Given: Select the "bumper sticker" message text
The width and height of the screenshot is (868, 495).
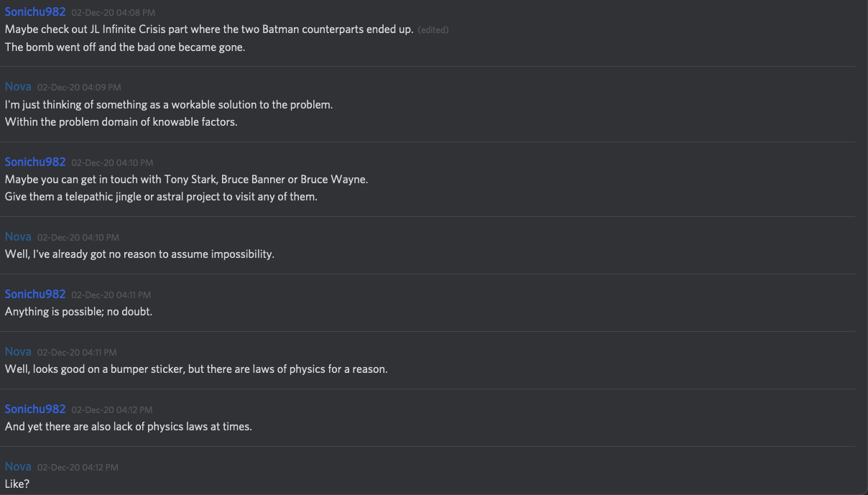Looking at the screenshot, I should pos(196,369).
